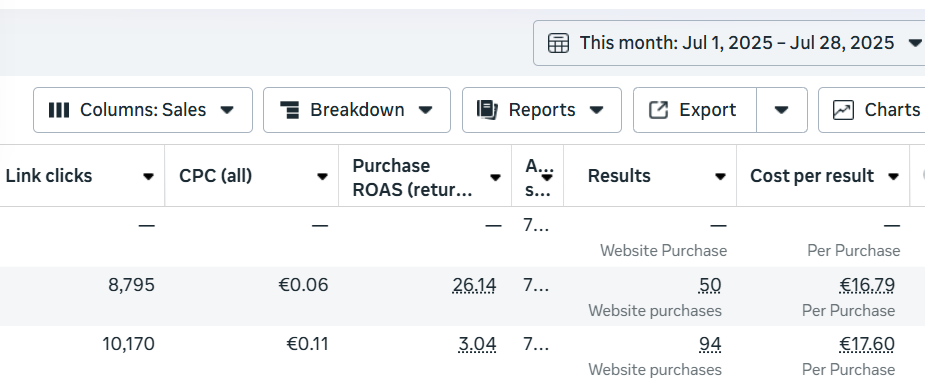Open the Link clicks column header menu

coord(148,177)
